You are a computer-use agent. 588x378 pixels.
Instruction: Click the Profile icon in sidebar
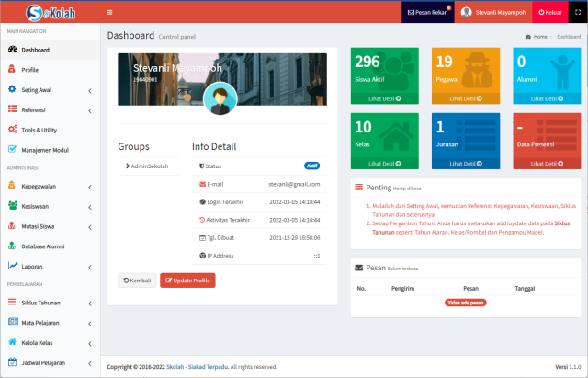click(12, 70)
